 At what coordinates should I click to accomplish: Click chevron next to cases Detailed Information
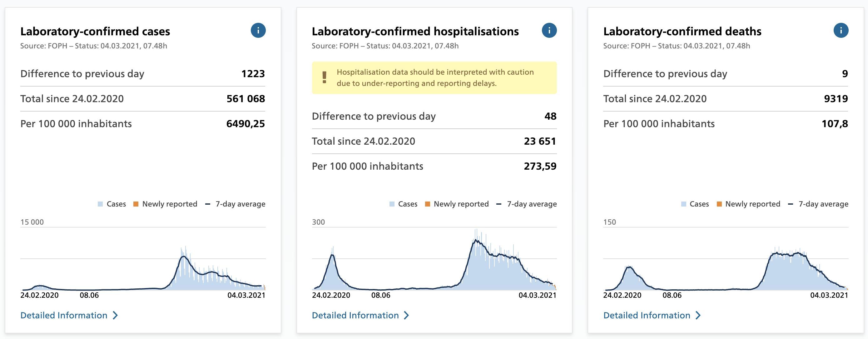tap(115, 316)
